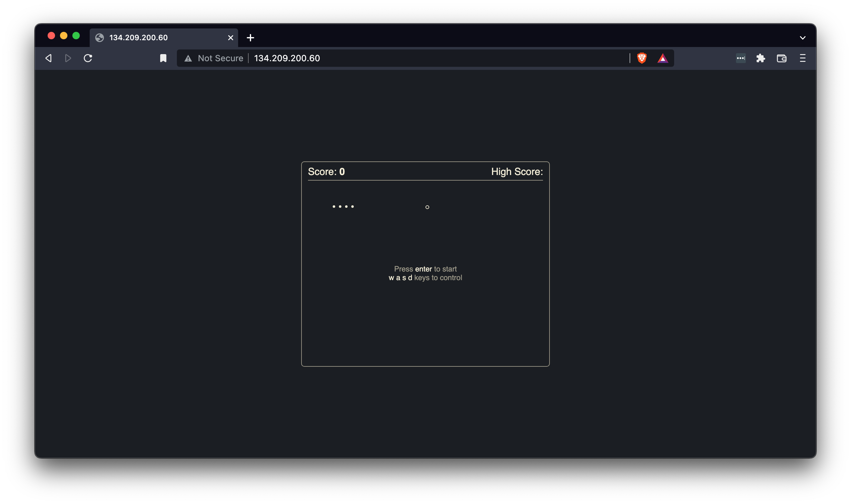851x504 pixels.
Task: Click the browser back arrow
Action: coord(49,58)
